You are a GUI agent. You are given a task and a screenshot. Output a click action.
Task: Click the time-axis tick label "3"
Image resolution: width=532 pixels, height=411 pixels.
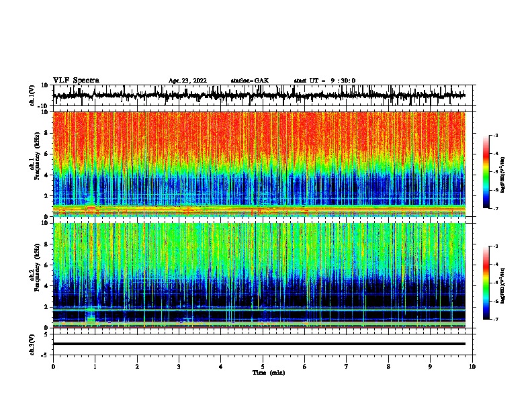coord(179,367)
